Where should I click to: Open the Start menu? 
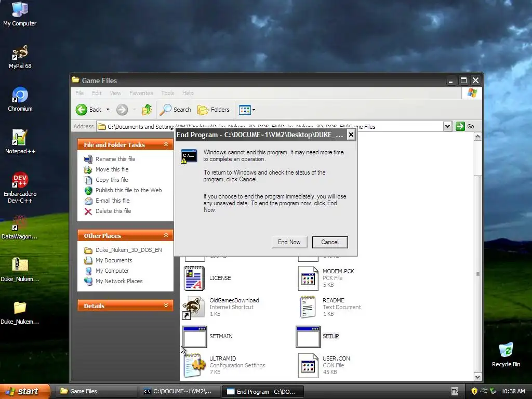24,391
